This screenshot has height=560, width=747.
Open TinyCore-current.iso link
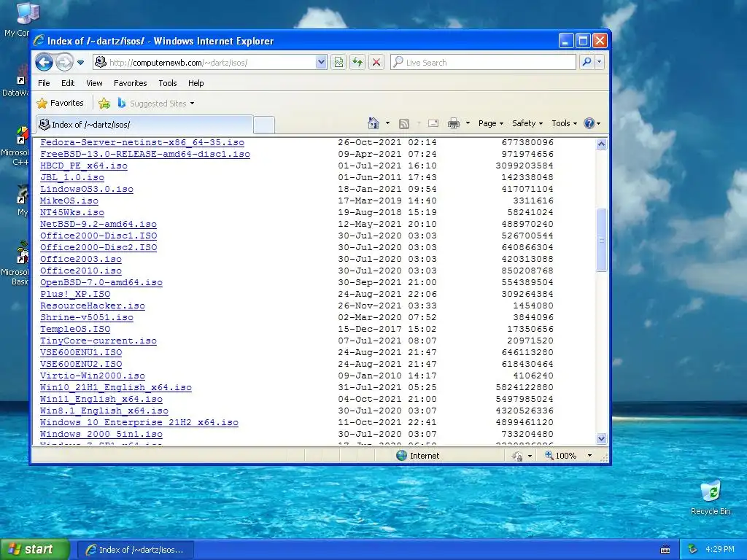pos(98,341)
